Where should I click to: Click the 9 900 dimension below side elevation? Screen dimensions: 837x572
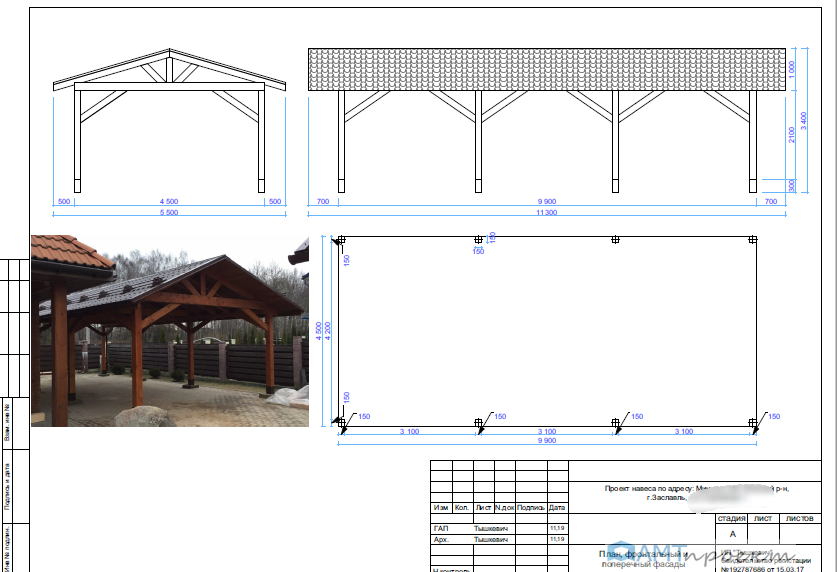point(546,201)
